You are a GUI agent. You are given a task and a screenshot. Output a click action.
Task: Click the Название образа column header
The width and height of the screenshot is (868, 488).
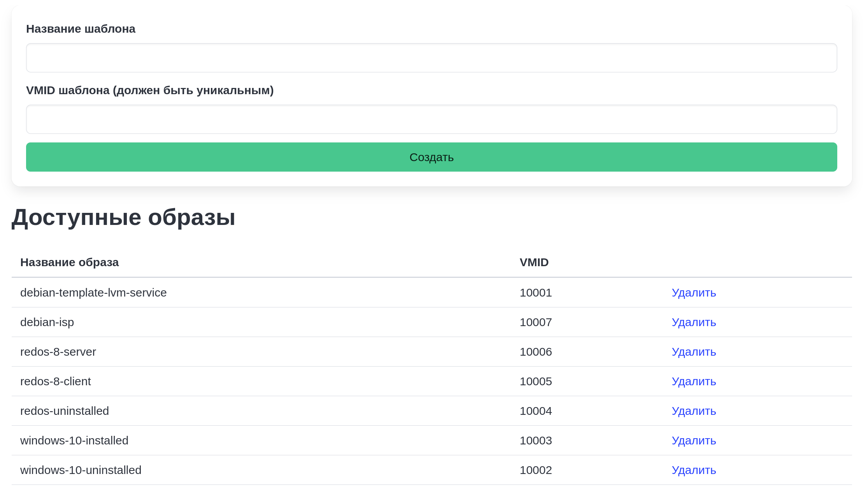69,262
